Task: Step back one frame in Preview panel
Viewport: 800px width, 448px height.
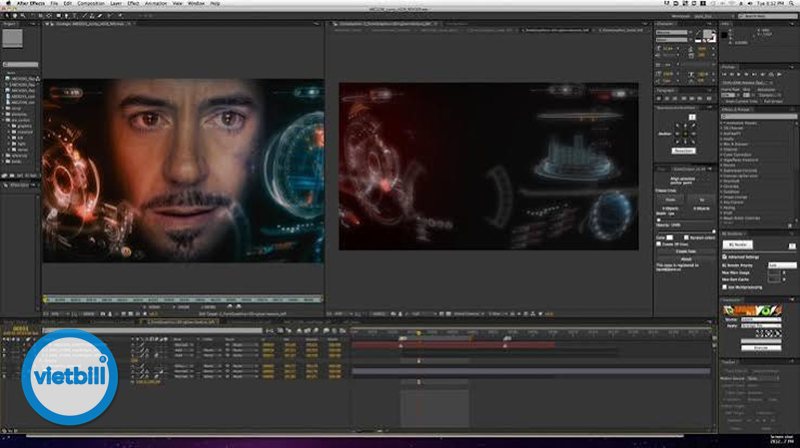Action: 732,74
